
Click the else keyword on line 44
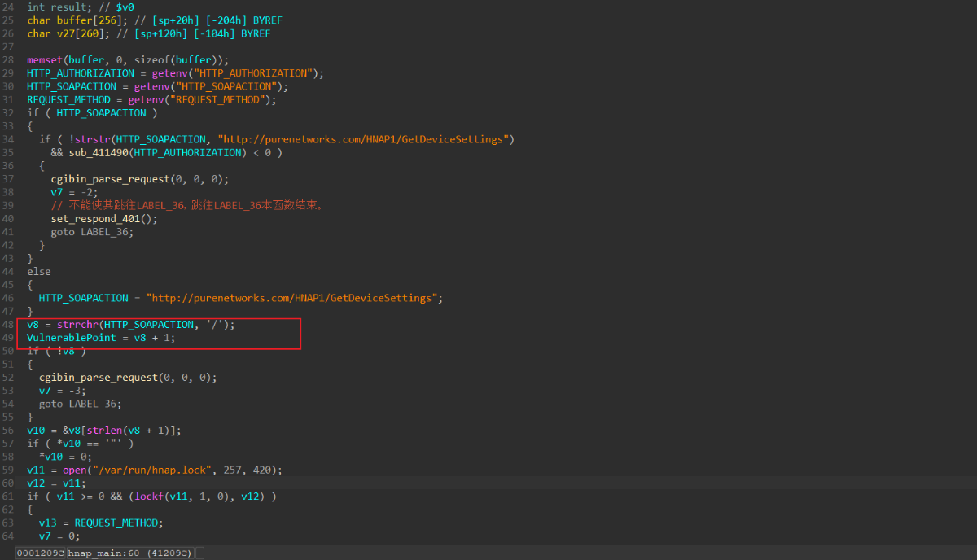click(38, 271)
